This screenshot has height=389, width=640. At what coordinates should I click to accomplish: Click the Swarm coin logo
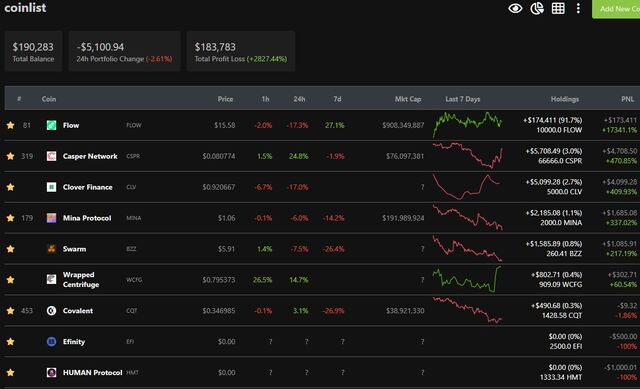[51, 249]
